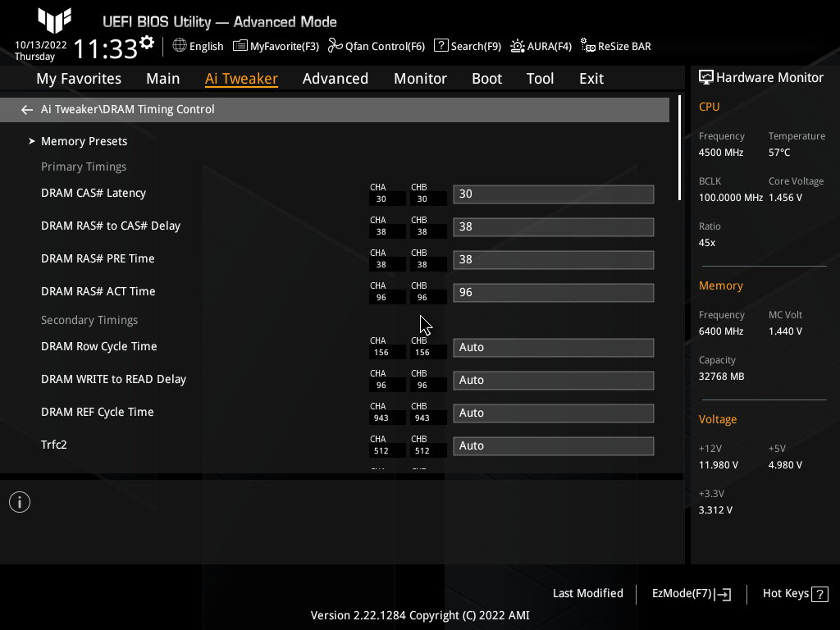Change language from English
Image resolution: width=840 pixels, height=630 pixels.
(206, 46)
